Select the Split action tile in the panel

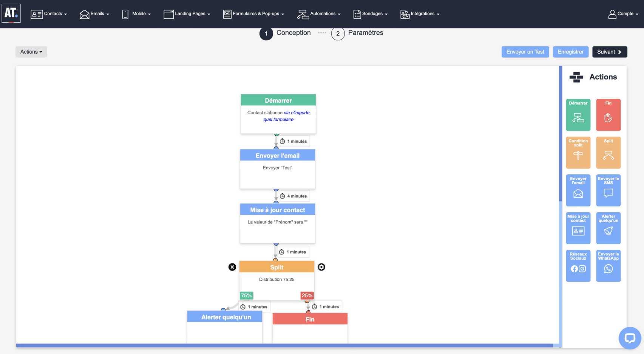pyautogui.click(x=608, y=152)
